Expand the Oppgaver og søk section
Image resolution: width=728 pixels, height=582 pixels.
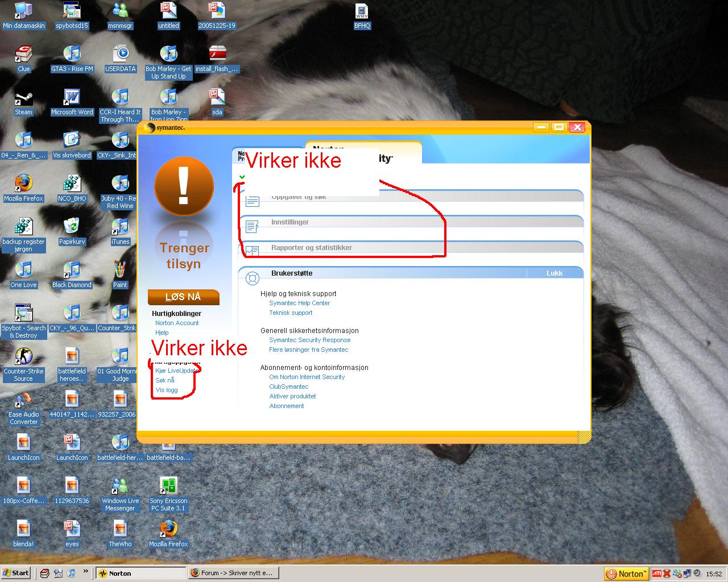point(411,197)
